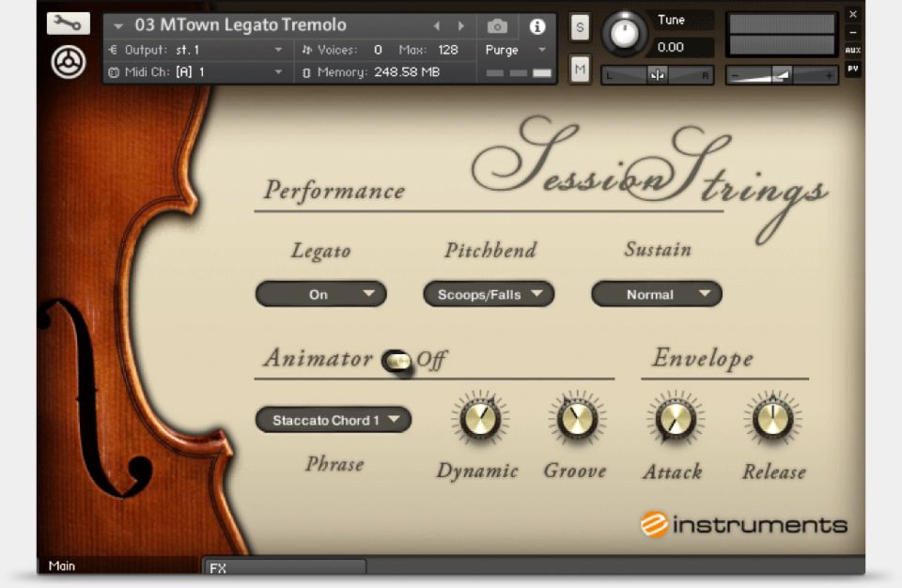Open the Pitchbend Scoops/Falls dropdown
Image resolution: width=902 pixels, height=588 pixels.
pyautogui.click(x=489, y=294)
